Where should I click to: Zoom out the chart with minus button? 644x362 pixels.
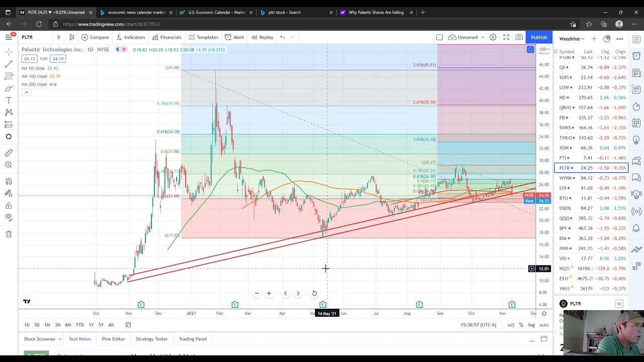pos(257,293)
